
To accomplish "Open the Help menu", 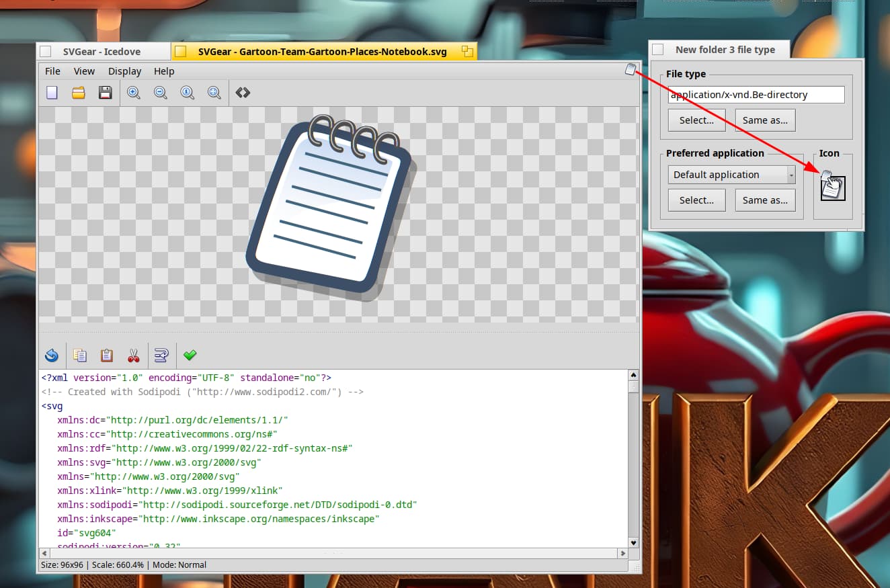I will (x=164, y=71).
